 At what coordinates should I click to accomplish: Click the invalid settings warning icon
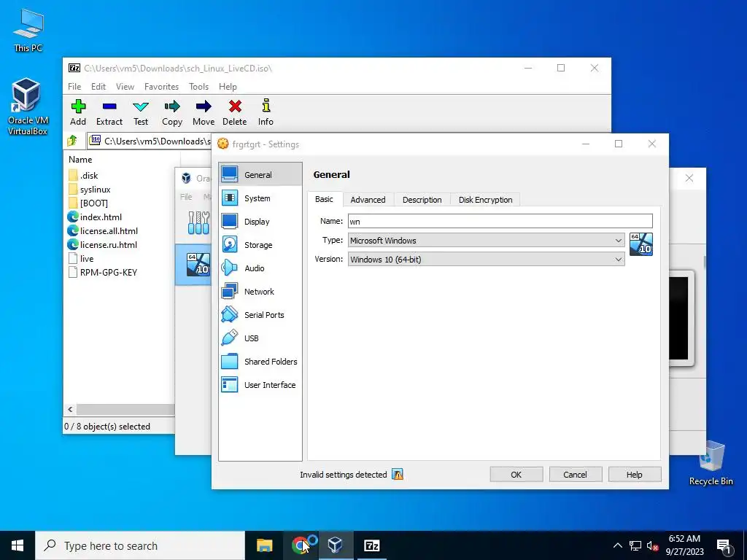[x=398, y=474]
